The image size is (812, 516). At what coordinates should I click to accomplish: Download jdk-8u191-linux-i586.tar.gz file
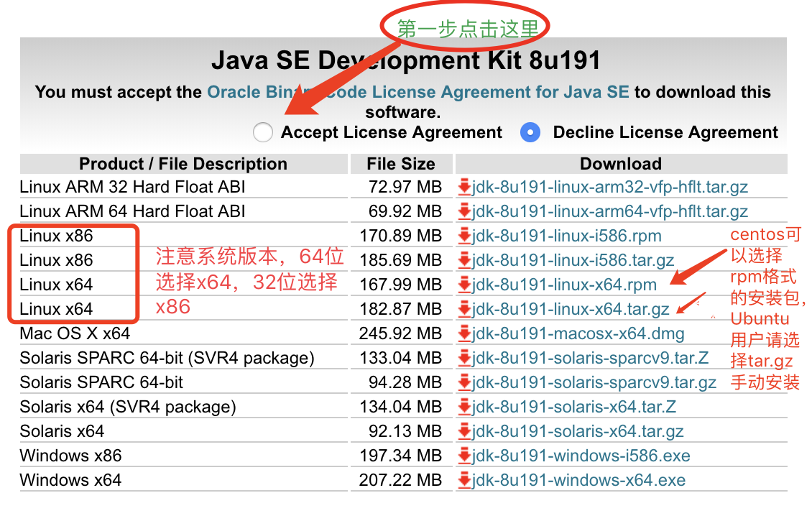[573, 259]
